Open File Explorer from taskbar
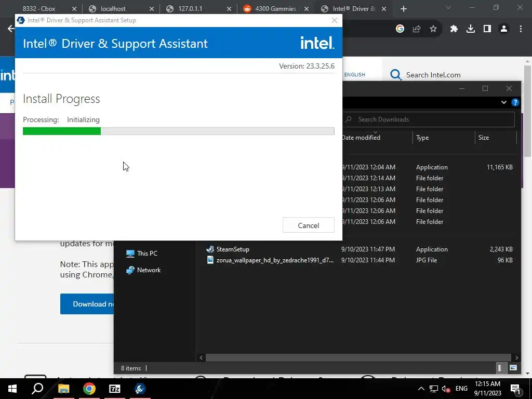The image size is (532, 399). tap(63, 389)
